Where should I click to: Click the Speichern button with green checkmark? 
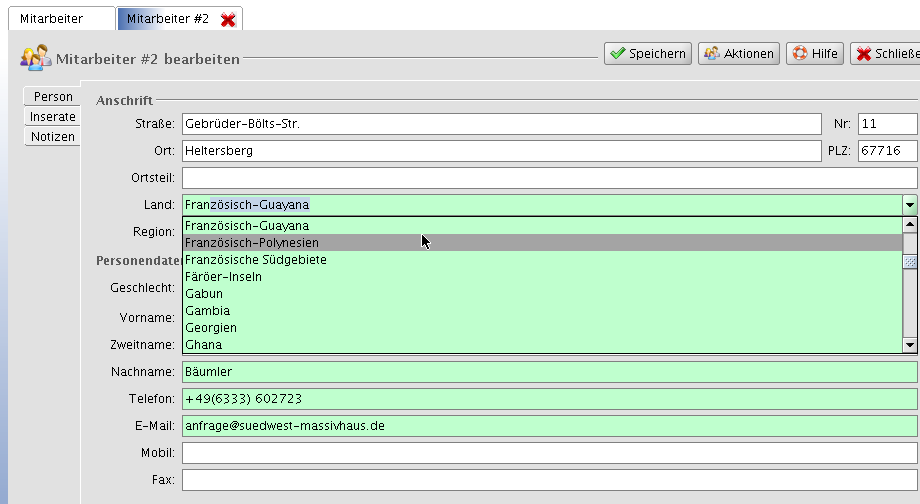click(x=647, y=54)
